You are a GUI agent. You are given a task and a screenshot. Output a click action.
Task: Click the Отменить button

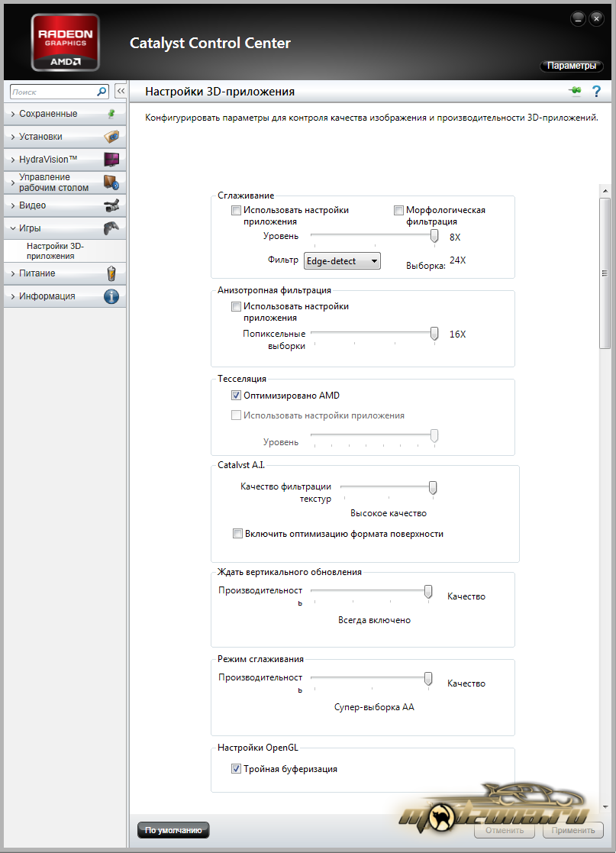505,830
